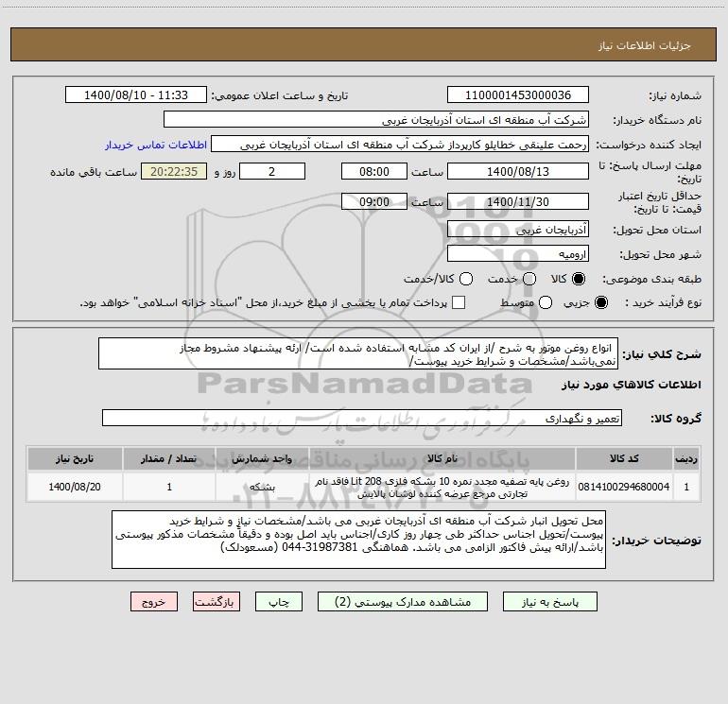Click product code 0814100294680004 cell
The width and height of the screenshot is (728, 704).
(x=624, y=487)
